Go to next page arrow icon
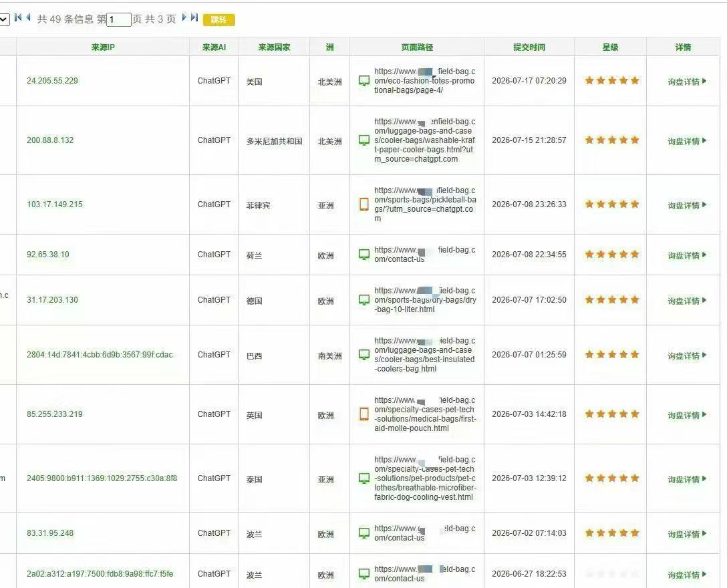727x588 pixels. click(184, 17)
